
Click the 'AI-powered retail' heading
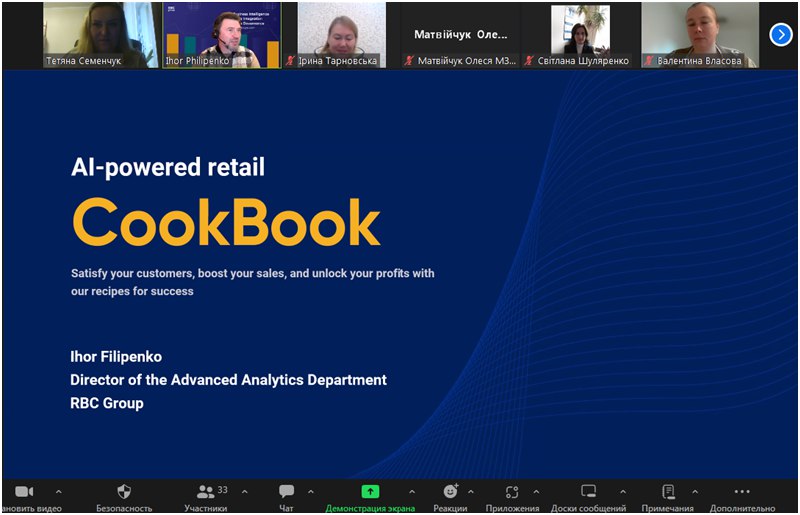(x=168, y=167)
